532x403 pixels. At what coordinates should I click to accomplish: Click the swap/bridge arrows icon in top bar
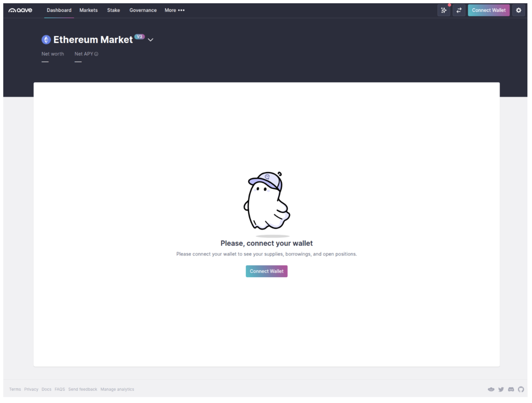[459, 10]
